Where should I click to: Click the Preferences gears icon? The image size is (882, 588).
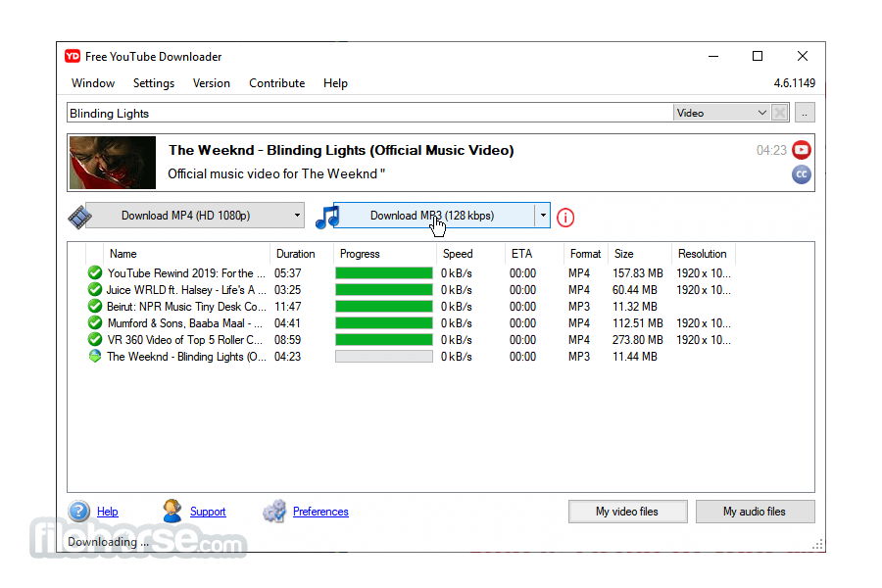click(x=274, y=511)
